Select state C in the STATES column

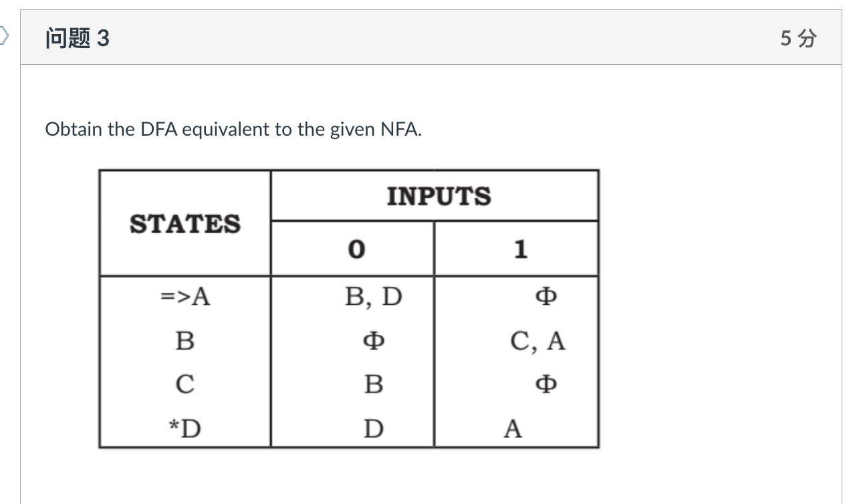pyautogui.click(x=184, y=384)
